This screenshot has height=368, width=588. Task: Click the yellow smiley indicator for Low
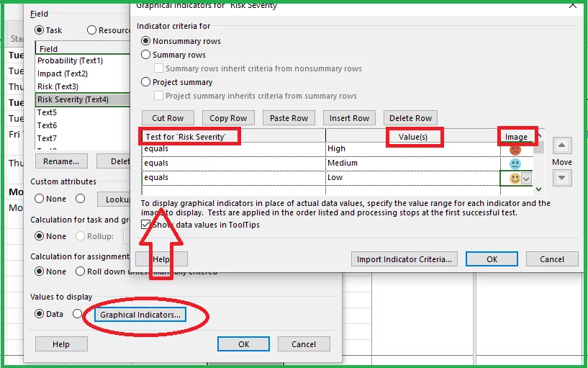pyautogui.click(x=515, y=178)
